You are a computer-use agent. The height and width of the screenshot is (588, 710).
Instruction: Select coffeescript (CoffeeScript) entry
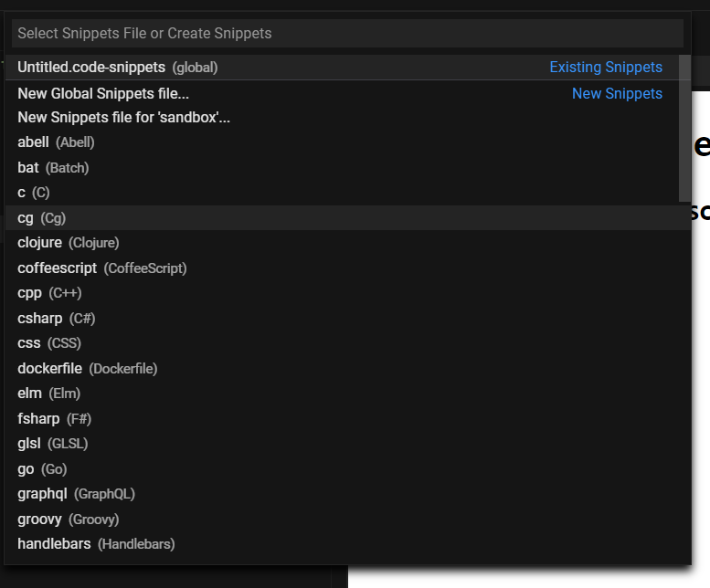[101, 268]
